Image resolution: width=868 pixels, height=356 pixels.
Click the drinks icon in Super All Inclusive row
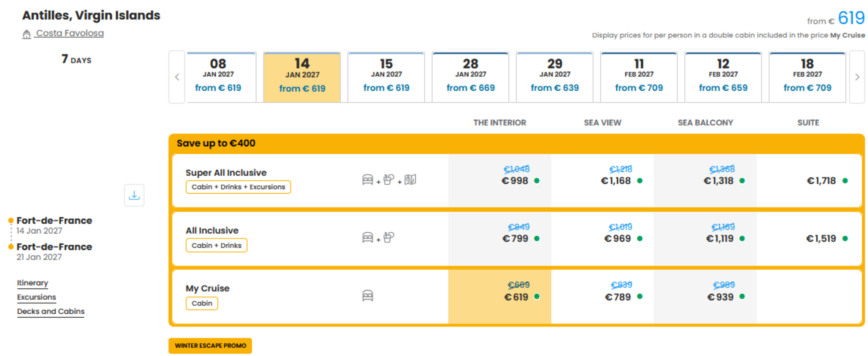(x=389, y=180)
